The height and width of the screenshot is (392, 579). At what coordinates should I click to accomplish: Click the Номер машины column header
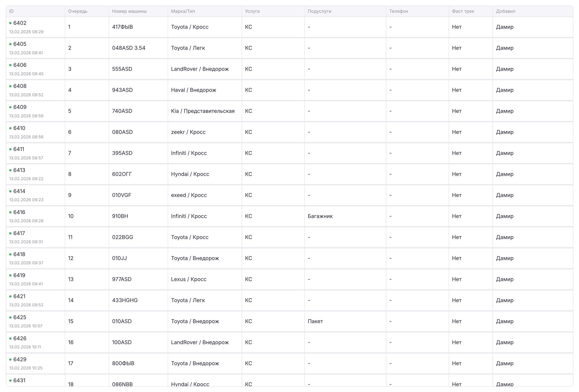point(129,11)
